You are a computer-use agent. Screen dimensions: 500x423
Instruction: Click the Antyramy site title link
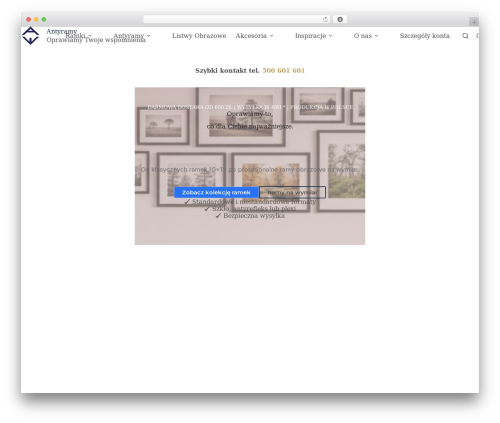(62, 31)
